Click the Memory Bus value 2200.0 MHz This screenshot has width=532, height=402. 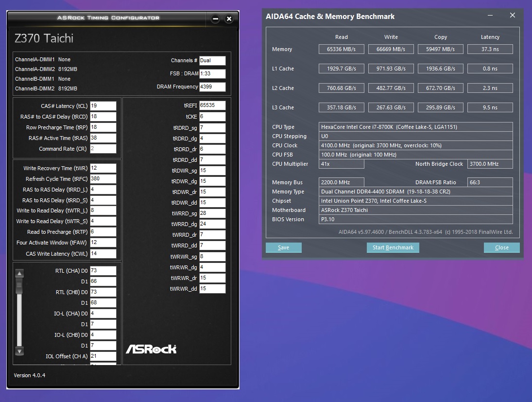pos(342,182)
